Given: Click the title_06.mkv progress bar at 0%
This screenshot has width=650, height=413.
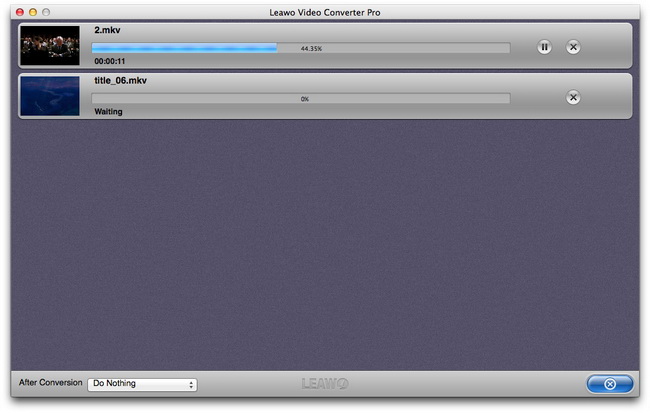Looking at the screenshot, I should [x=301, y=99].
